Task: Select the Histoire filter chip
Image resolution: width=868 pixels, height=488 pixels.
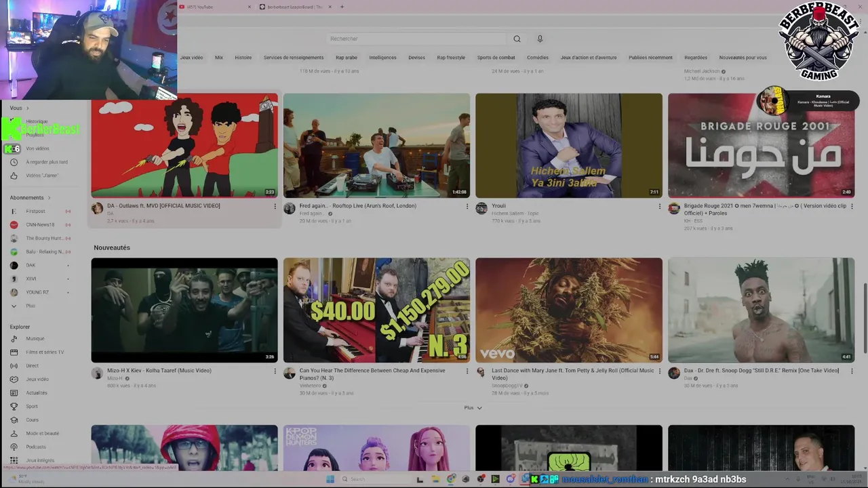Action: click(243, 58)
